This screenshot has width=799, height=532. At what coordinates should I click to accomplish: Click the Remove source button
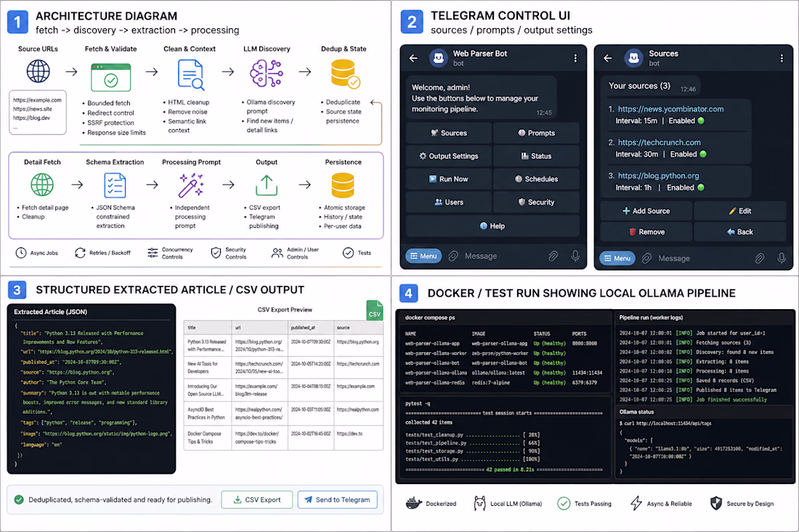tap(646, 232)
